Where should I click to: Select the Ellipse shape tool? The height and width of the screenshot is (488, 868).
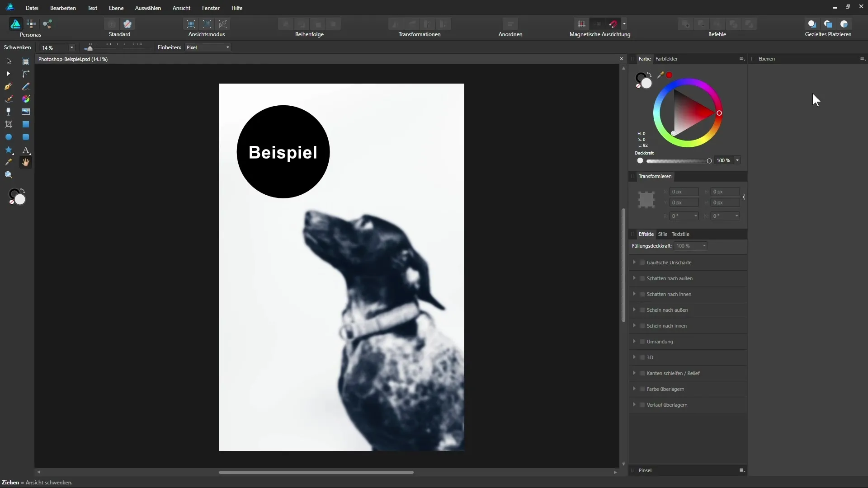(9, 137)
